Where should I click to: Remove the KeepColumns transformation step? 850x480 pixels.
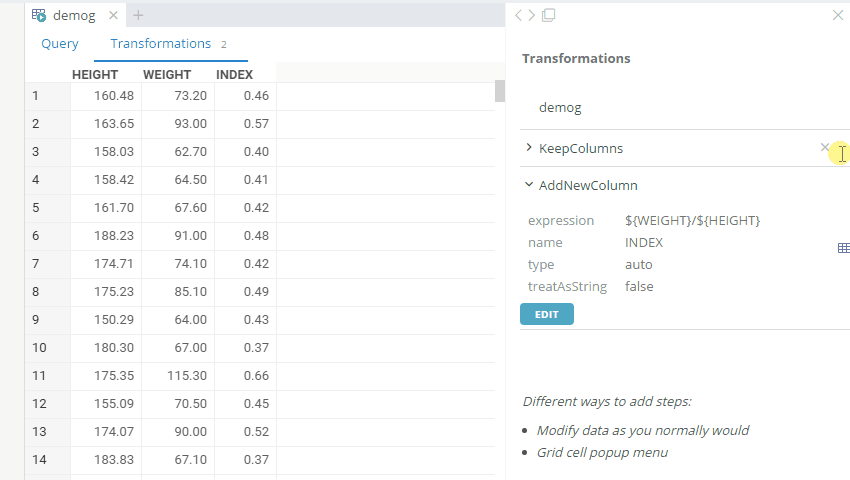click(x=825, y=148)
